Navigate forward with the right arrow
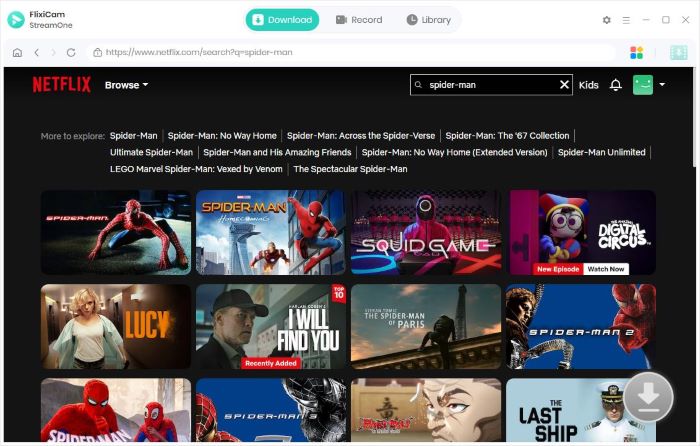This screenshot has width=700, height=446. (54, 53)
